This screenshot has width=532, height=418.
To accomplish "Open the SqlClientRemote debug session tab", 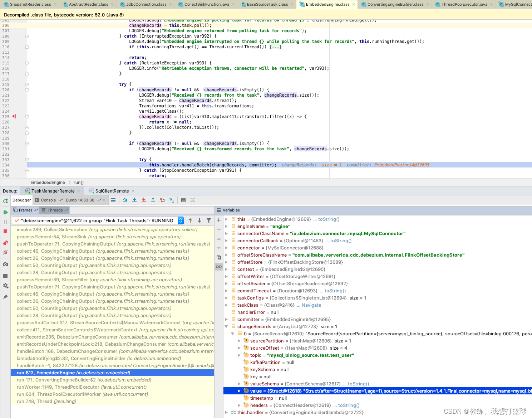I will [112, 191].
